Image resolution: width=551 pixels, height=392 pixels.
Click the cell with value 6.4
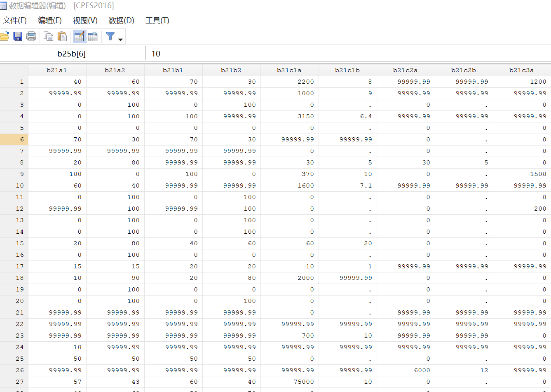pos(347,116)
